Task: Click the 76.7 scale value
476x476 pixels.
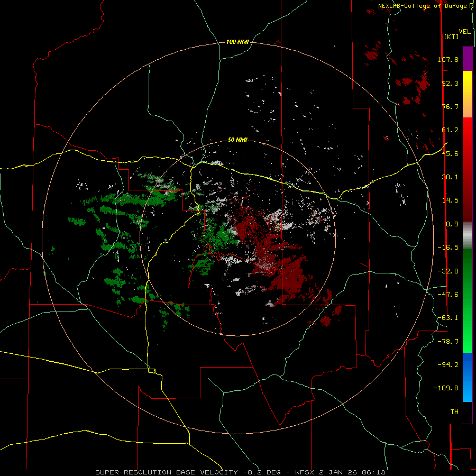Action: [x=450, y=106]
